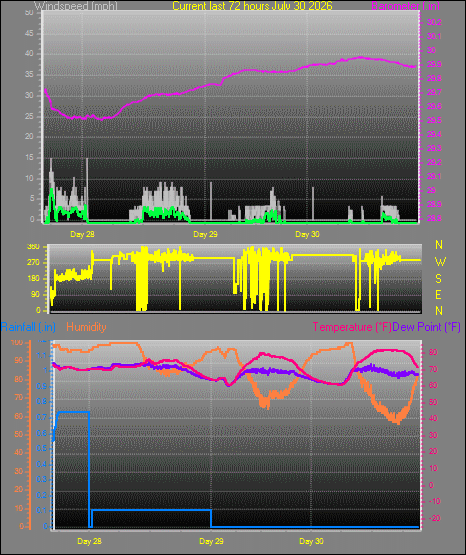The width and height of the screenshot is (466, 555).
Task: Click the 0.7 rainfall scale value
Action: (x=41, y=417)
